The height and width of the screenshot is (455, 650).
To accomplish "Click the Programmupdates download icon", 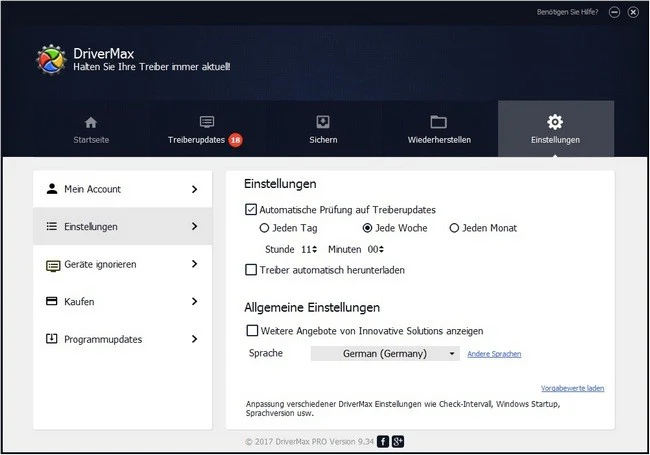I will 51,339.
